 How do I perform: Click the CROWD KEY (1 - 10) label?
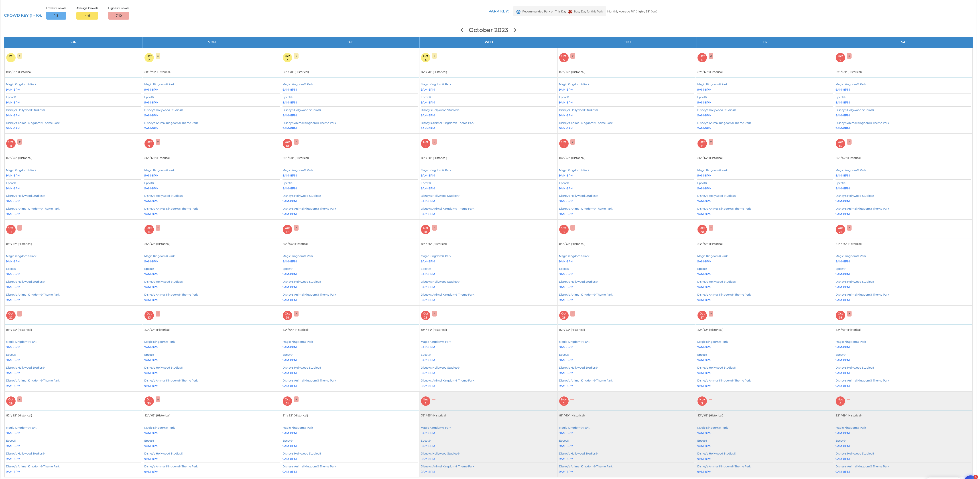point(23,16)
